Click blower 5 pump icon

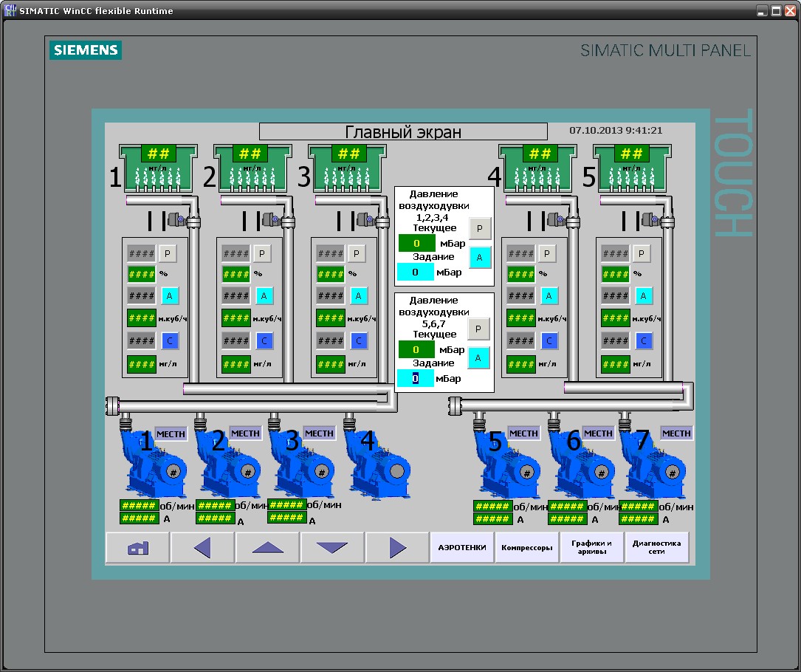pos(506,465)
